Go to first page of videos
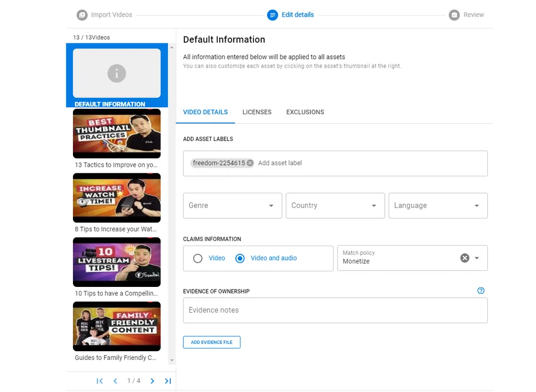Screen dimensions: 536x392 click(100, 381)
